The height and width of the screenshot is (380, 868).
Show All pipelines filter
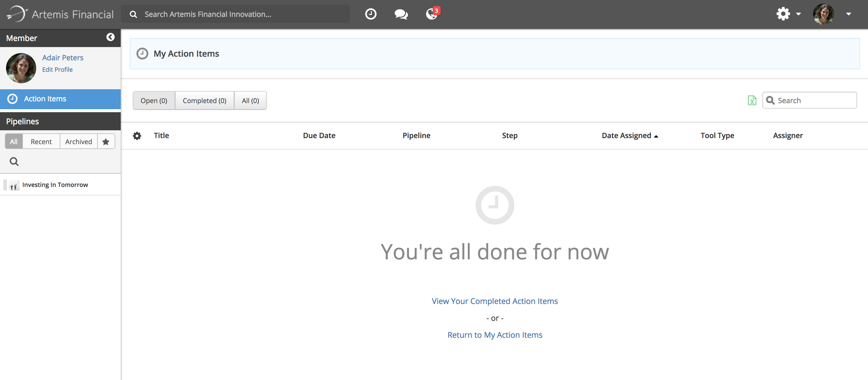point(14,141)
